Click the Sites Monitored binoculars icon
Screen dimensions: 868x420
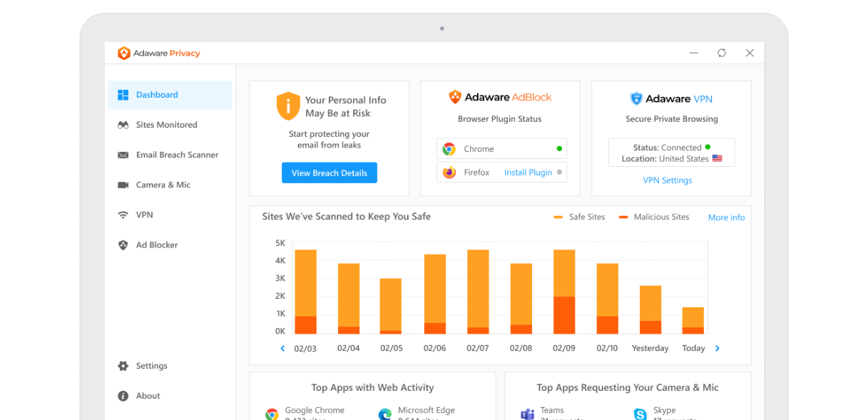123,125
